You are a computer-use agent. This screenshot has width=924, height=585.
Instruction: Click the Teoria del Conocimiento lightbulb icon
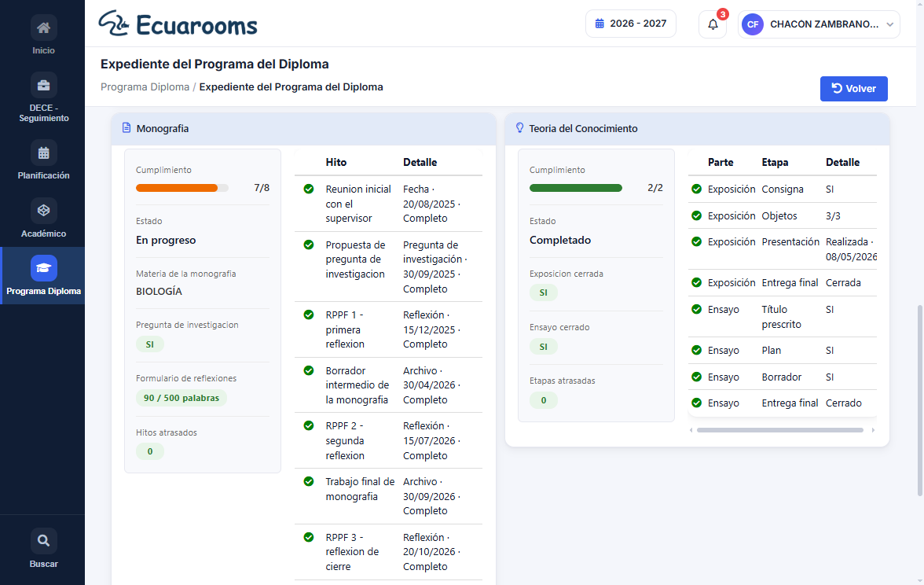pyautogui.click(x=519, y=128)
